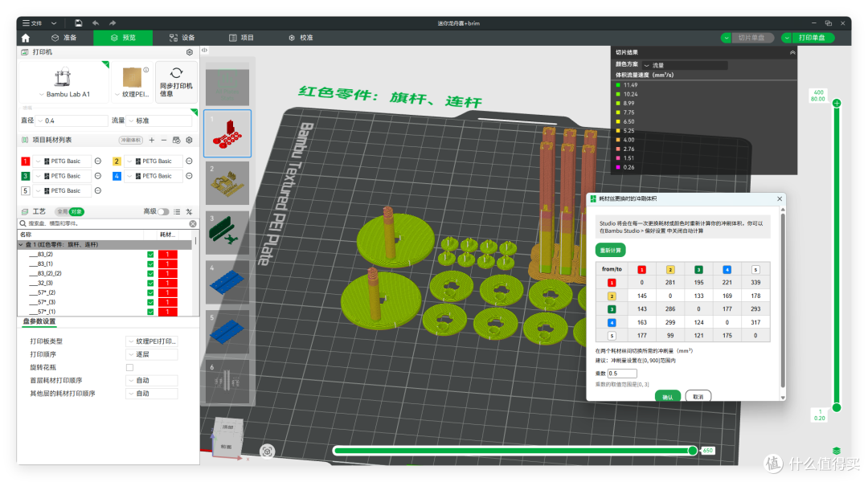The image size is (868, 482).
Task: Click the parameter list icon in 工艺 row
Action: (177, 211)
